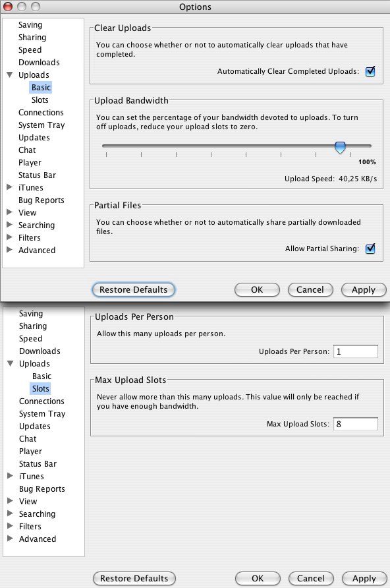Open Bug Reports settings in top list
390x588 pixels.
point(42,200)
